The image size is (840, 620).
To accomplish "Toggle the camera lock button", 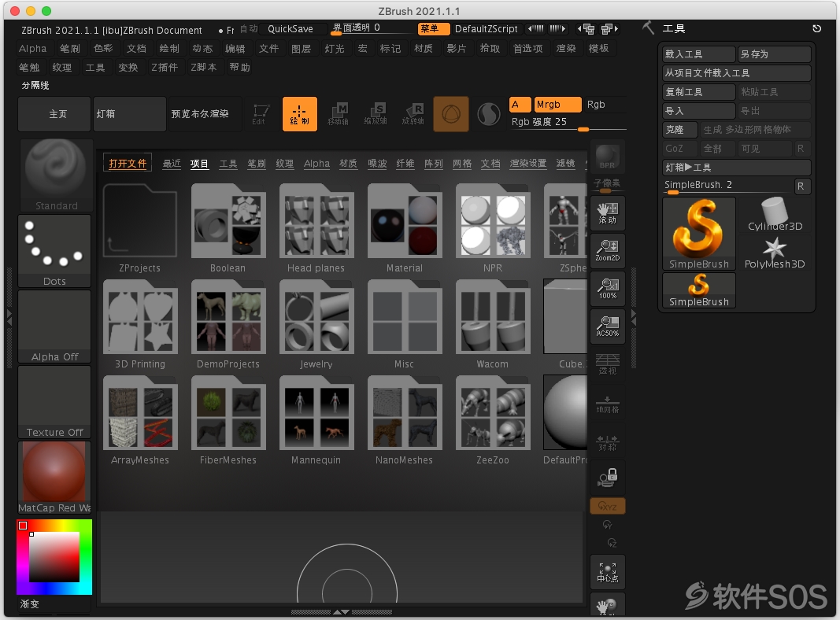I will click(x=608, y=478).
